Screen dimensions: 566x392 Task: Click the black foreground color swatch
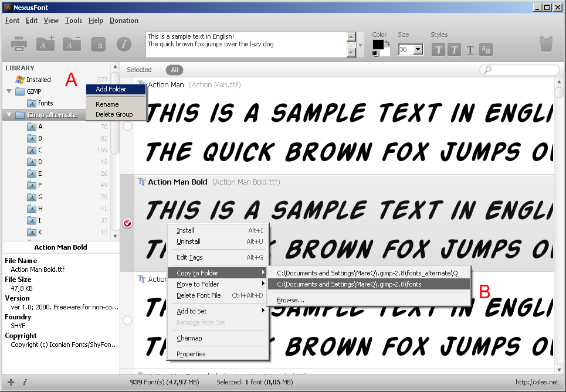pyautogui.click(x=378, y=45)
